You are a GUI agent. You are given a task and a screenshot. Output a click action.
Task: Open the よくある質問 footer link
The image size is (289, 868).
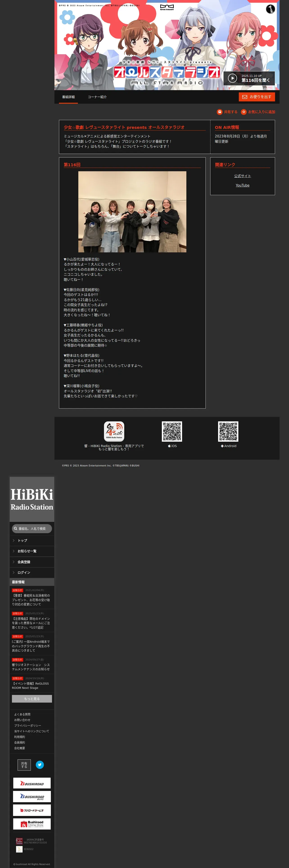pos(22,714)
